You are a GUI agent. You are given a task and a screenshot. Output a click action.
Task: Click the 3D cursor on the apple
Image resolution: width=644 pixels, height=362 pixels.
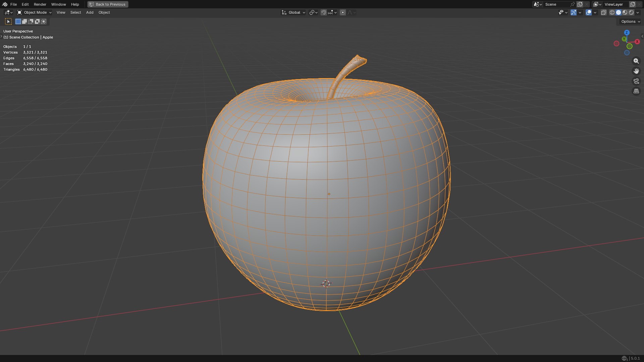pos(326,284)
